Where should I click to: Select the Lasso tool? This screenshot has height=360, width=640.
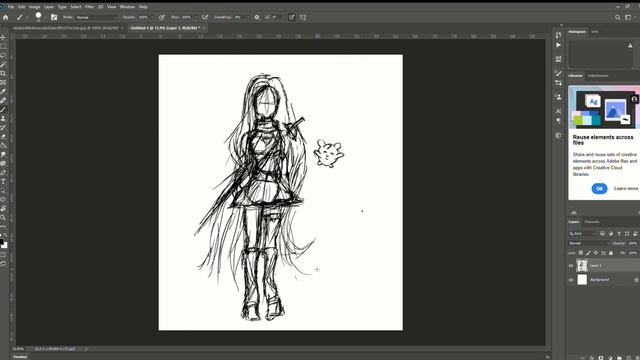coord(3,56)
